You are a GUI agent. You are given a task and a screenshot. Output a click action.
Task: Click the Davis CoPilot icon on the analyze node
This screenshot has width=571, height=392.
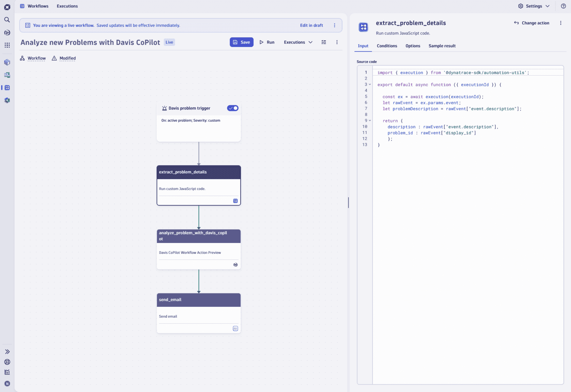point(235,265)
